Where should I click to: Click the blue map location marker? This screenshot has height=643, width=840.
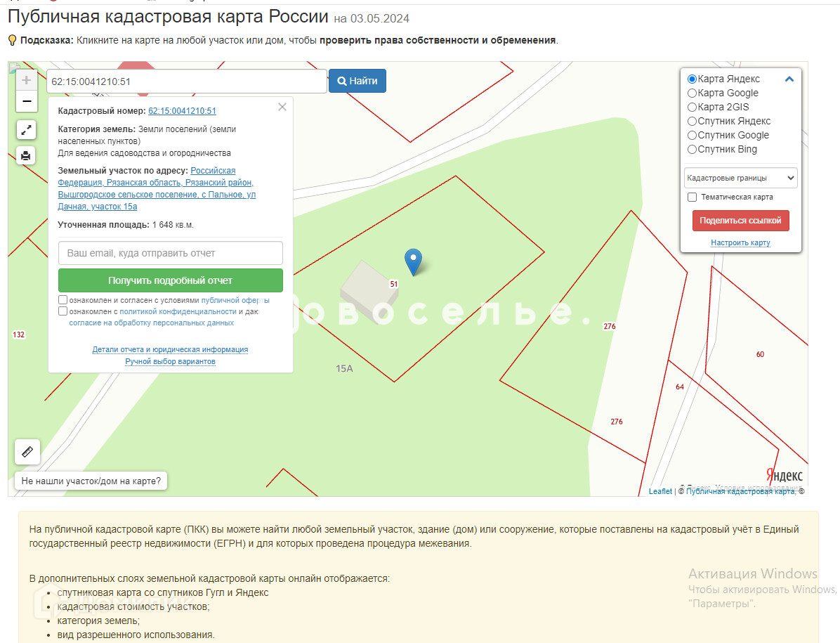point(413,262)
